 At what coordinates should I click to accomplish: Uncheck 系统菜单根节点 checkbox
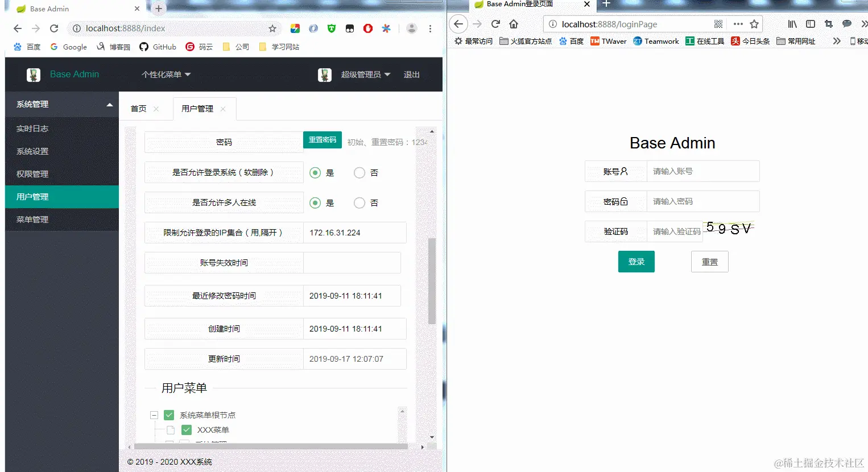click(x=169, y=415)
